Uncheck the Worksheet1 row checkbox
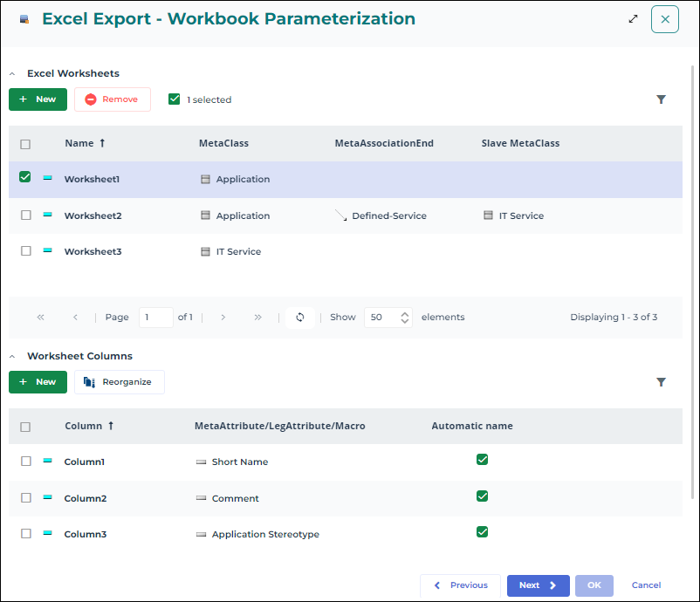The width and height of the screenshot is (700, 602). coord(25,177)
